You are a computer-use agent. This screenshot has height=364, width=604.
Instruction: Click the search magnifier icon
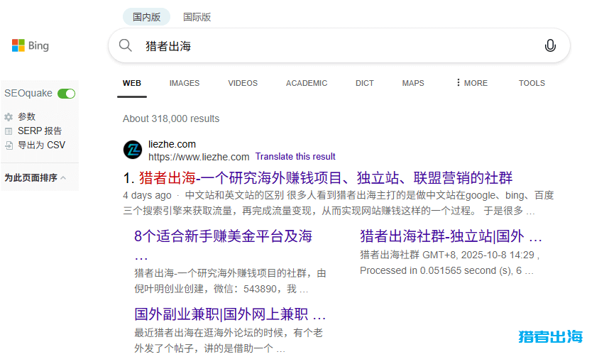(126, 46)
